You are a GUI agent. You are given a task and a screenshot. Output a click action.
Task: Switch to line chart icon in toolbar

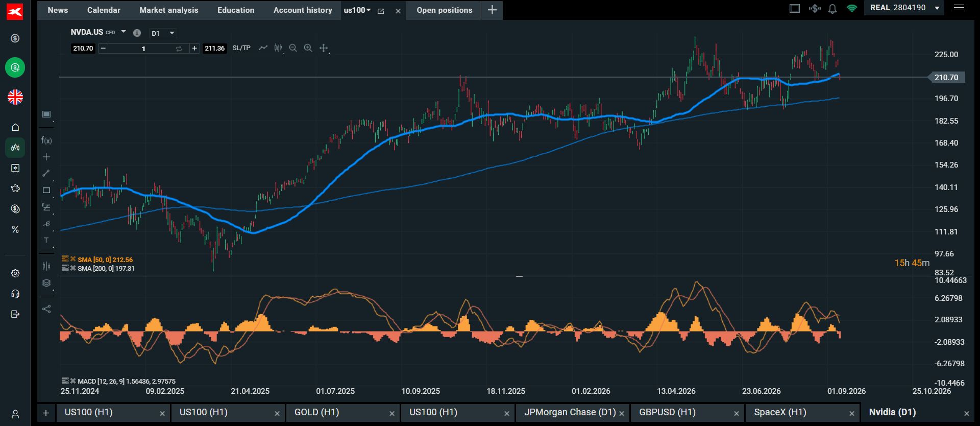tap(263, 48)
